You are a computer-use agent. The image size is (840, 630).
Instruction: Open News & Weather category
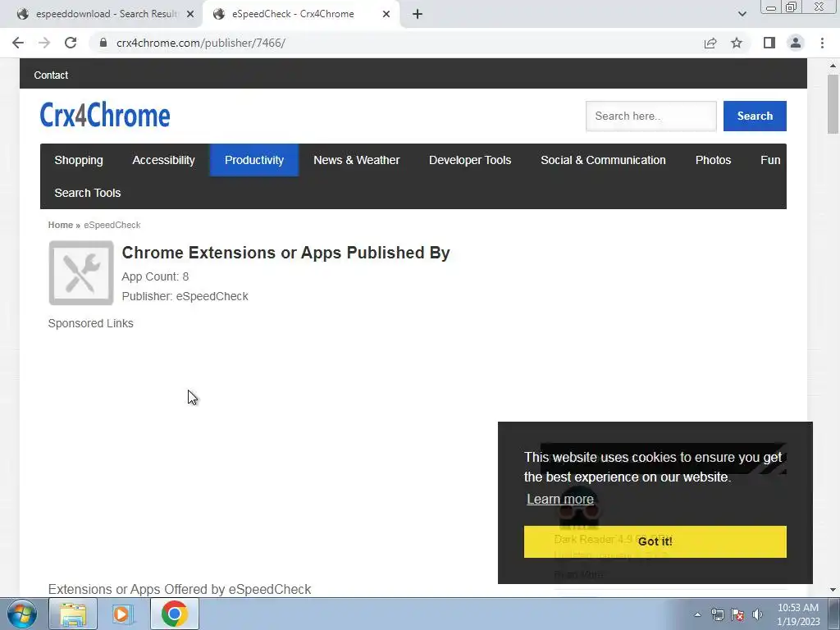point(356,160)
